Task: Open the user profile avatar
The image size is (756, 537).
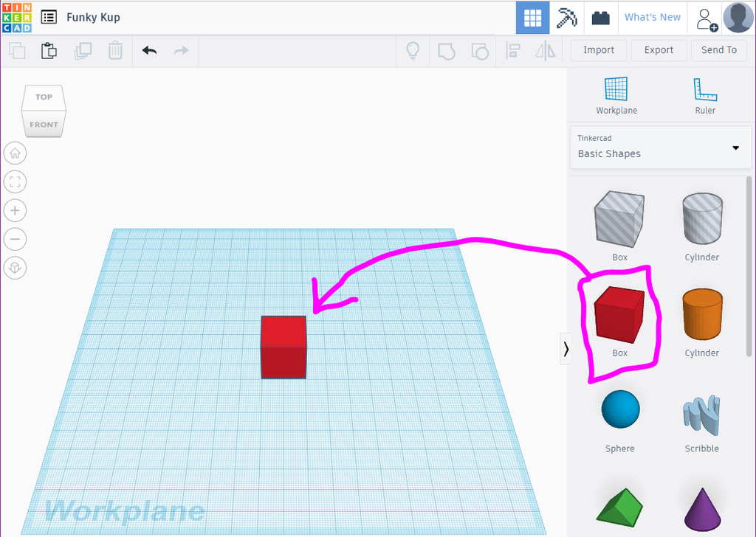Action: (x=738, y=18)
